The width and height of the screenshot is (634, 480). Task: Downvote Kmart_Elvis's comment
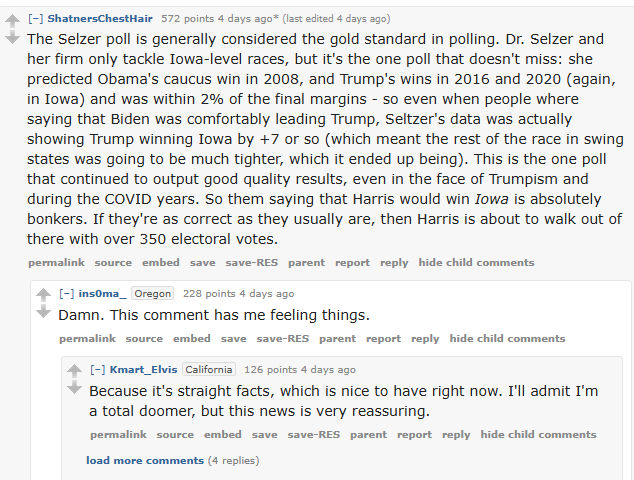pos(74,388)
